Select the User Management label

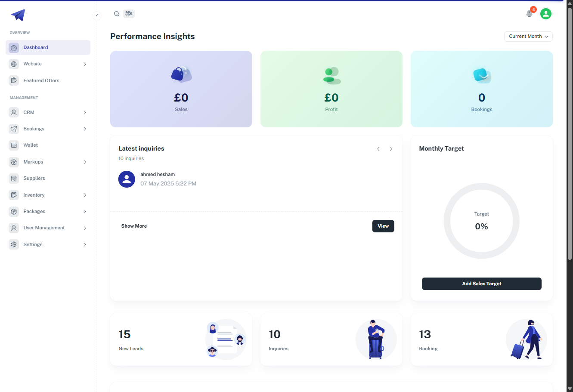[44, 228]
